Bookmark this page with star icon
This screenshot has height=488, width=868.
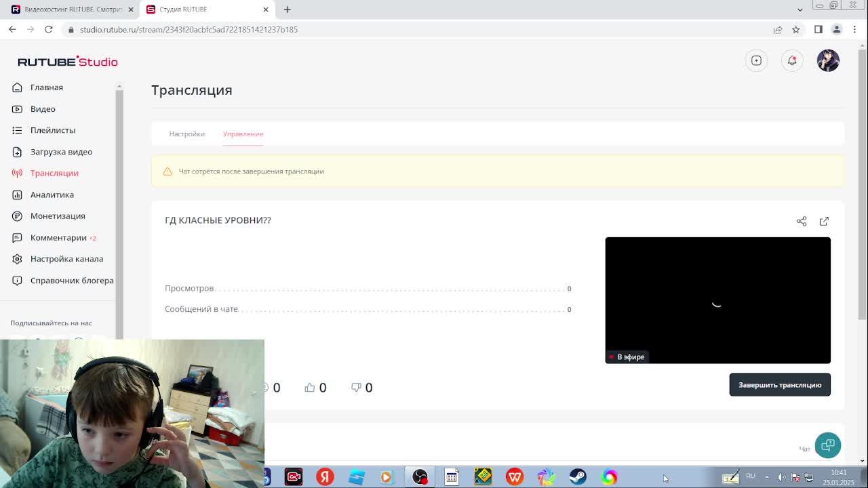pyautogui.click(x=796, y=29)
